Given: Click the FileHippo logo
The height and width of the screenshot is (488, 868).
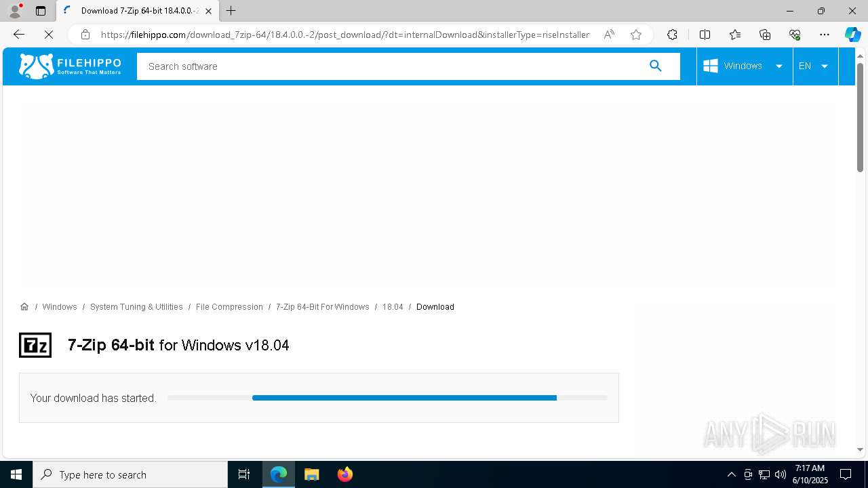Looking at the screenshot, I should 70,66.
